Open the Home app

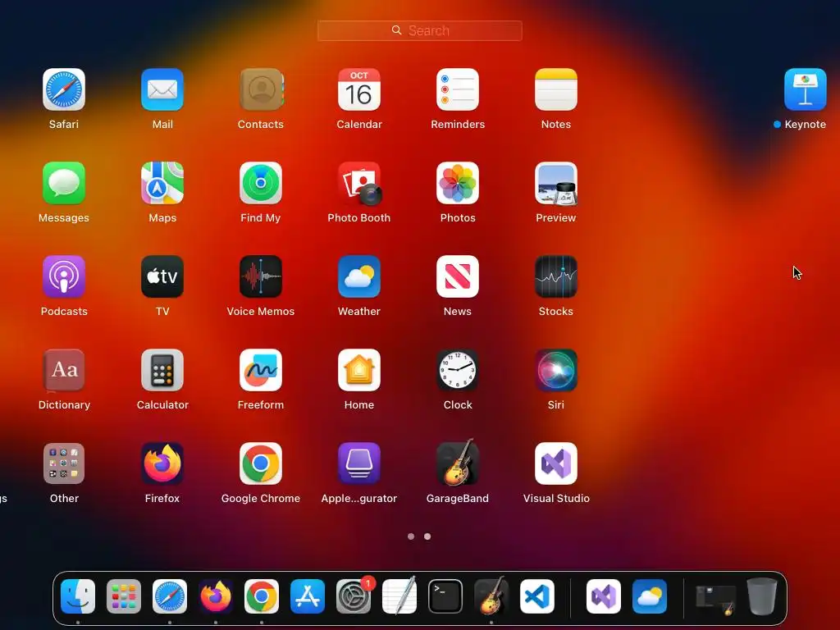click(359, 370)
